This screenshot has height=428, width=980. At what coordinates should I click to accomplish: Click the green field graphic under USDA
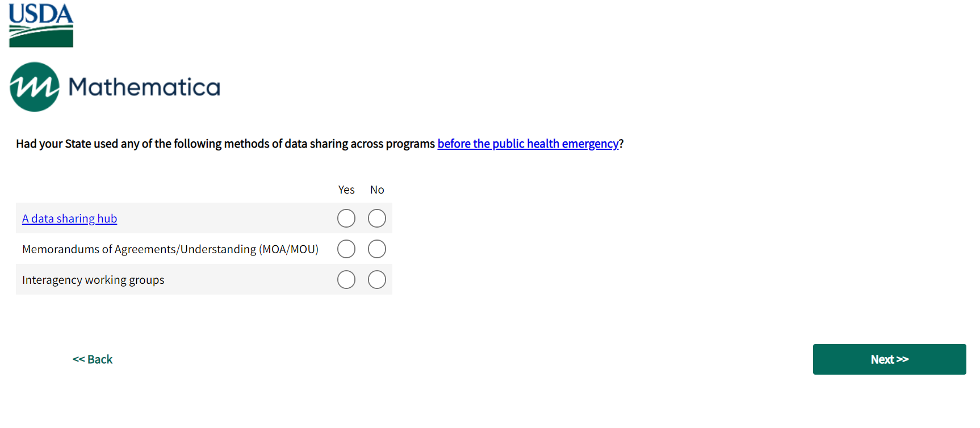tap(41, 36)
